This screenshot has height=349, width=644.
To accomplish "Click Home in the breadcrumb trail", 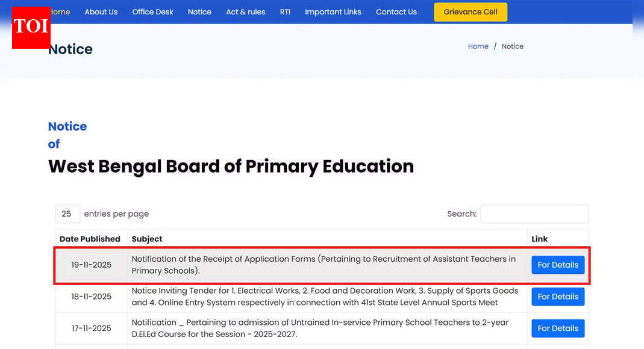I will pyautogui.click(x=478, y=46).
